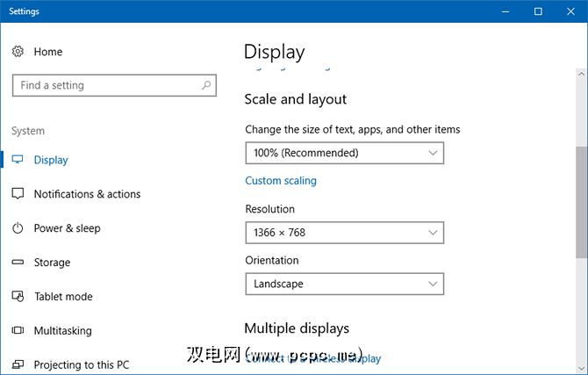The image size is (588, 375).
Task: Open the Resolution 1366 × 768 dropdown
Action: [x=344, y=233]
